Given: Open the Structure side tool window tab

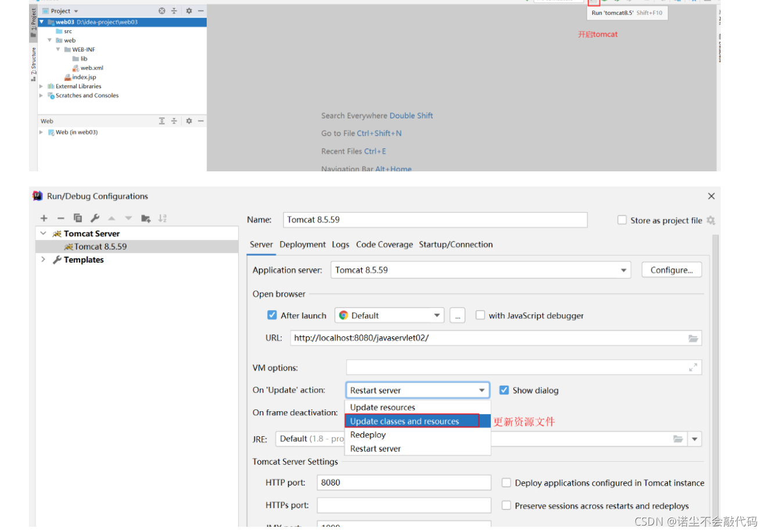Looking at the screenshot, I should (34, 65).
